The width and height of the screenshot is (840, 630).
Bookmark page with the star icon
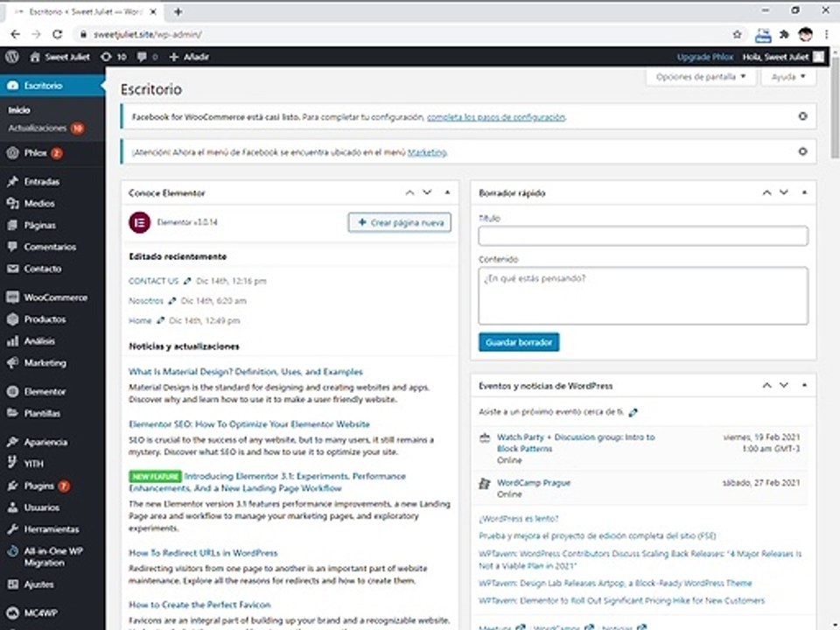(737, 34)
